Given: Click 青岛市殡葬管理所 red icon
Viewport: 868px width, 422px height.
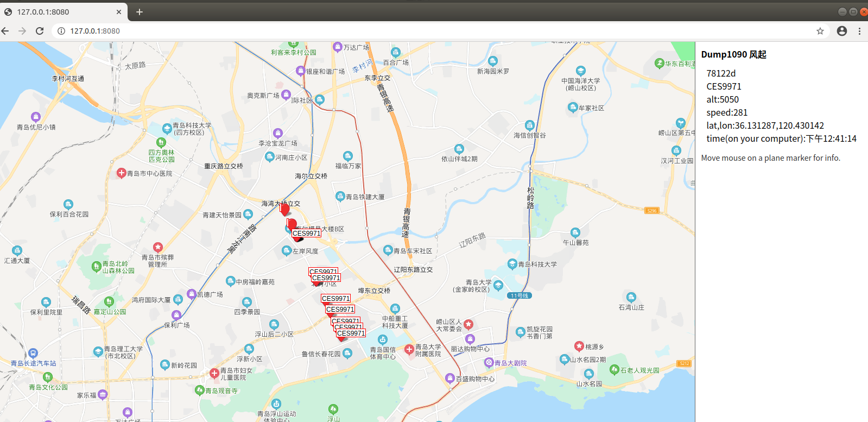Looking at the screenshot, I should click(x=158, y=247).
